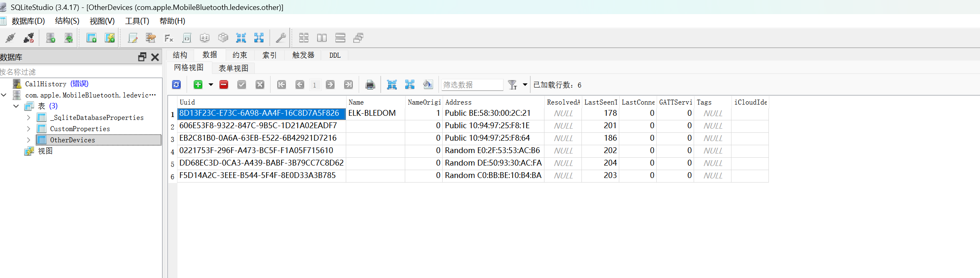Go to first page of data
This screenshot has width=980, height=278.
tap(281, 85)
